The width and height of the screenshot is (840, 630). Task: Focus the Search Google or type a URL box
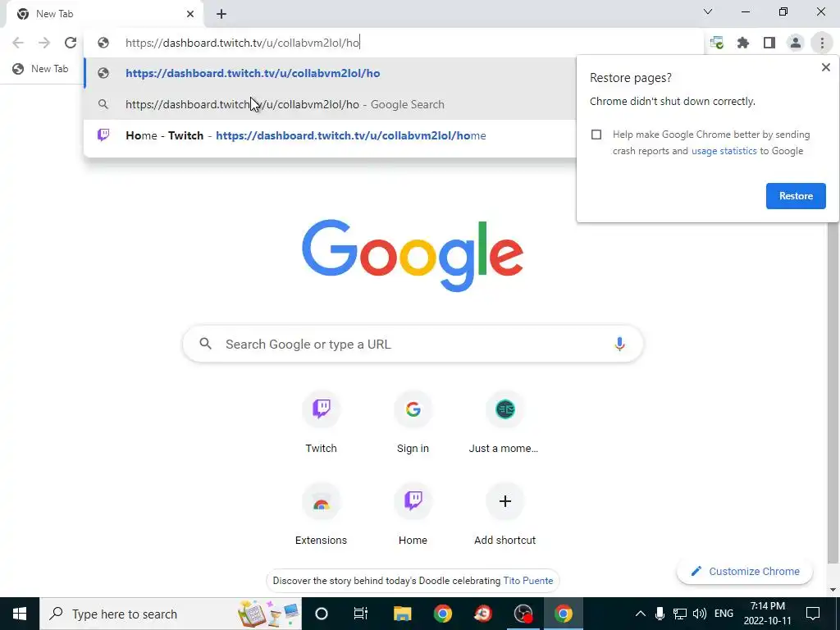click(x=413, y=344)
